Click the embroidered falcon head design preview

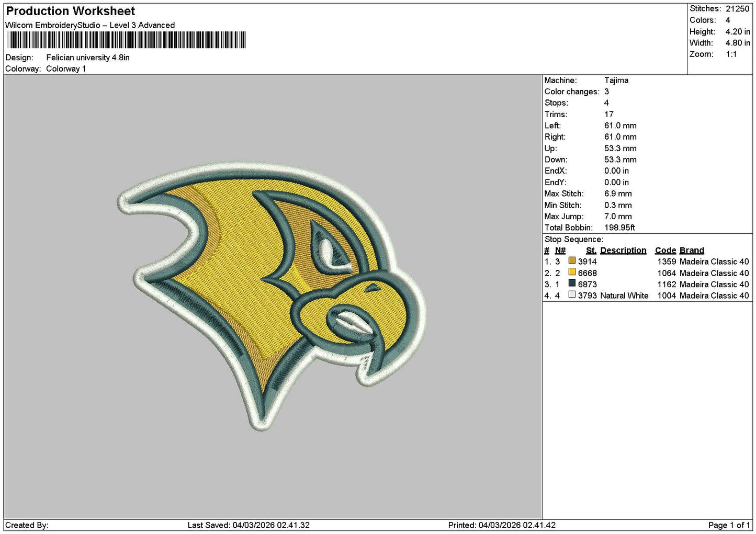coord(272,296)
